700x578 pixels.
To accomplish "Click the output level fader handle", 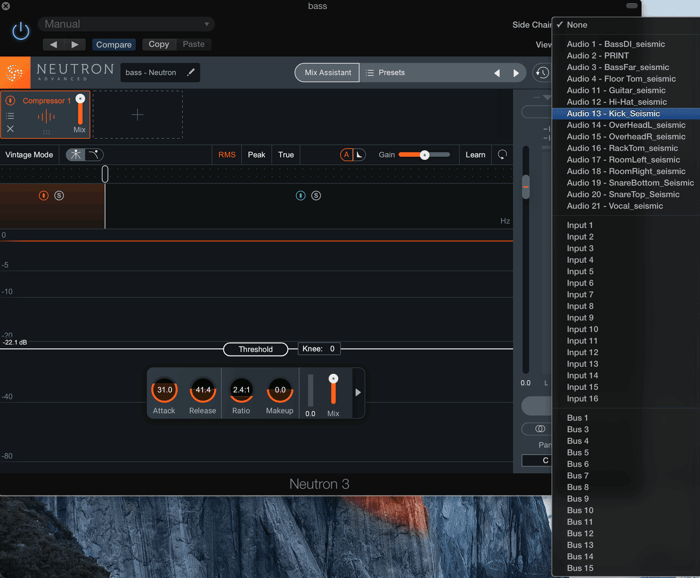I will pyautogui.click(x=526, y=187).
